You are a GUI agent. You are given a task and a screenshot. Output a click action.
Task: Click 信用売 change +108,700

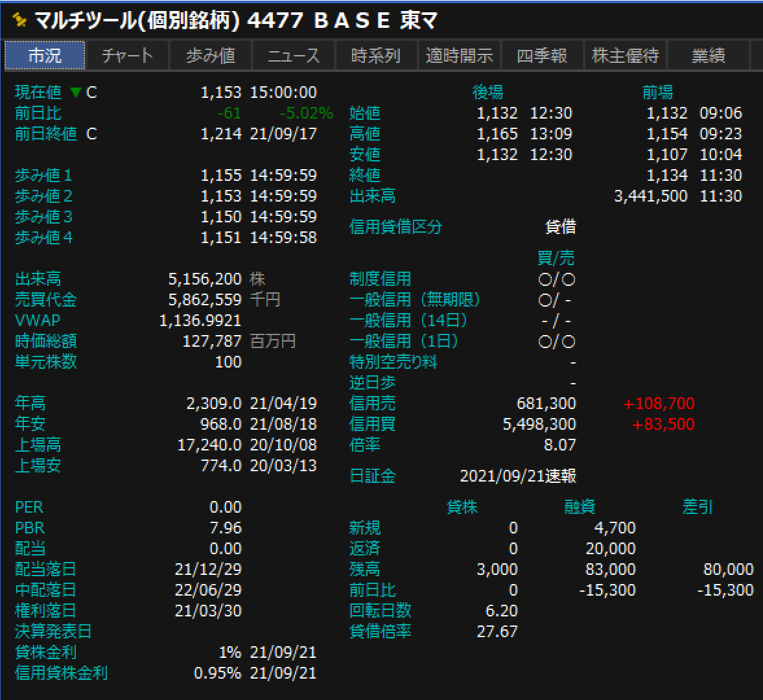click(x=659, y=403)
